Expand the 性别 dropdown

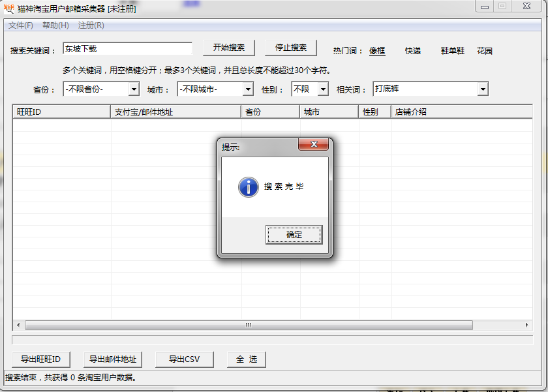[x=324, y=89]
